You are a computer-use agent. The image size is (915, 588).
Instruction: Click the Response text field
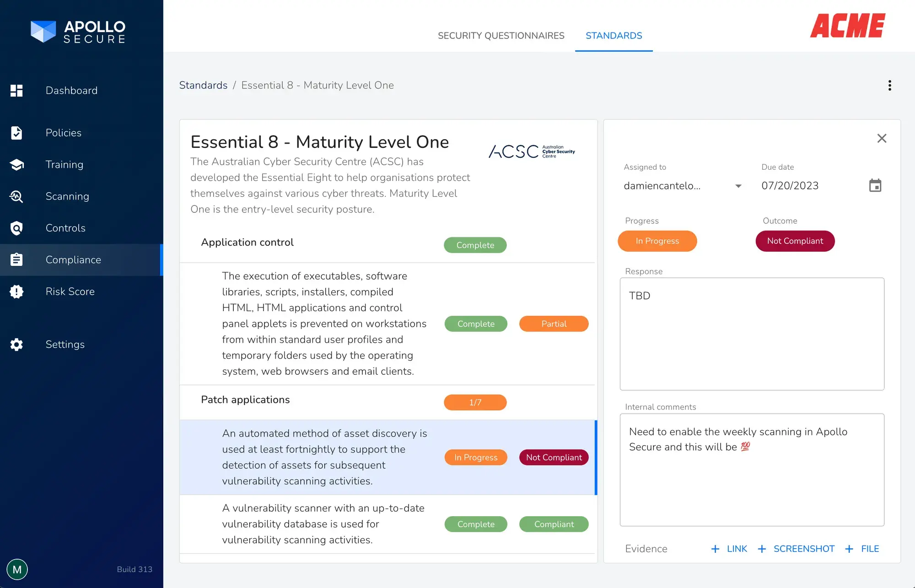752,334
